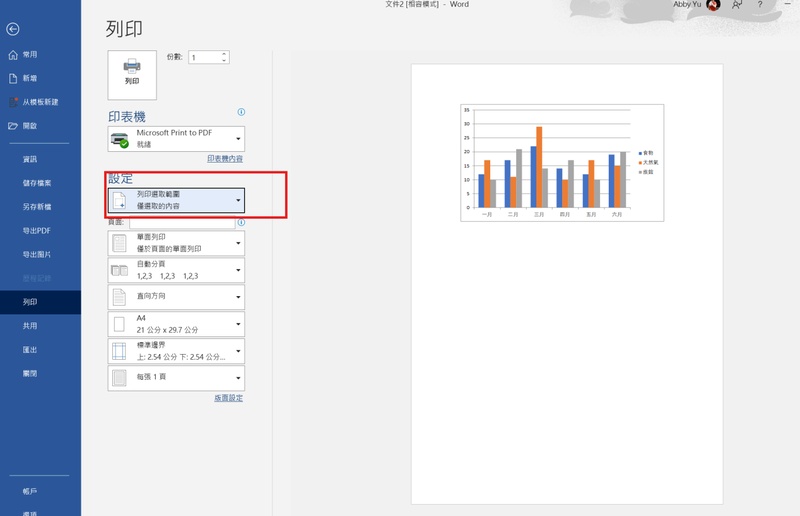Open the 版面設定 page setup link
The height and width of the screenshot is (516, 800).
point(229,398)
